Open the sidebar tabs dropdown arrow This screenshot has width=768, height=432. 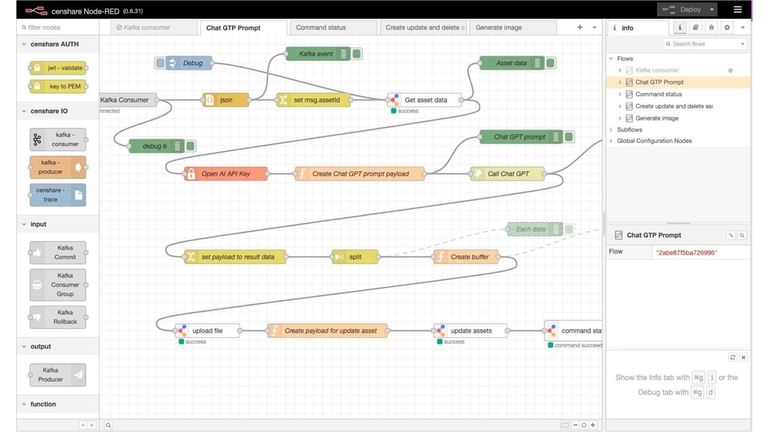pos(743,27)
